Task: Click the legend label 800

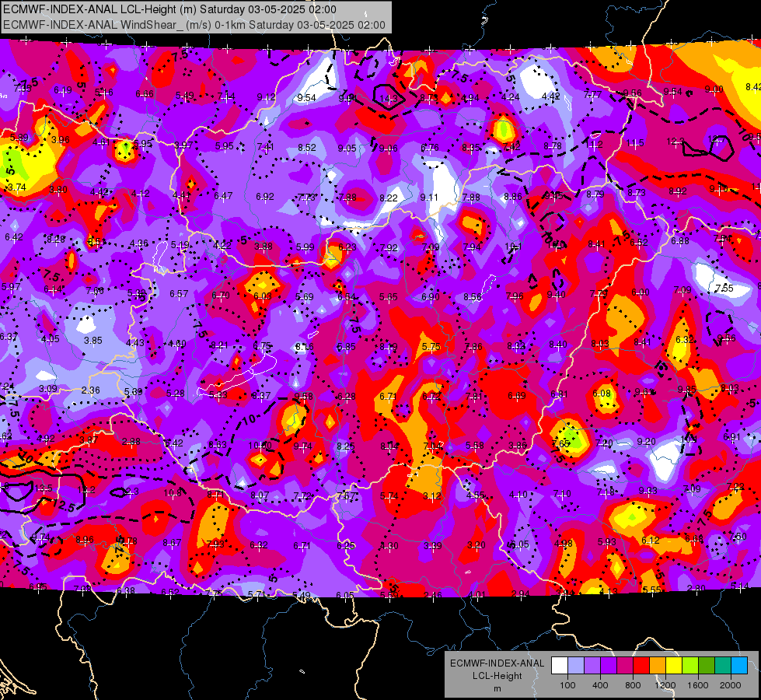Action: [633, 685]
